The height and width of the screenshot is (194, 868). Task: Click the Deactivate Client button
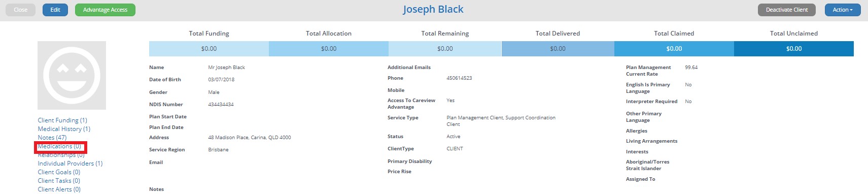click(787, 10)
